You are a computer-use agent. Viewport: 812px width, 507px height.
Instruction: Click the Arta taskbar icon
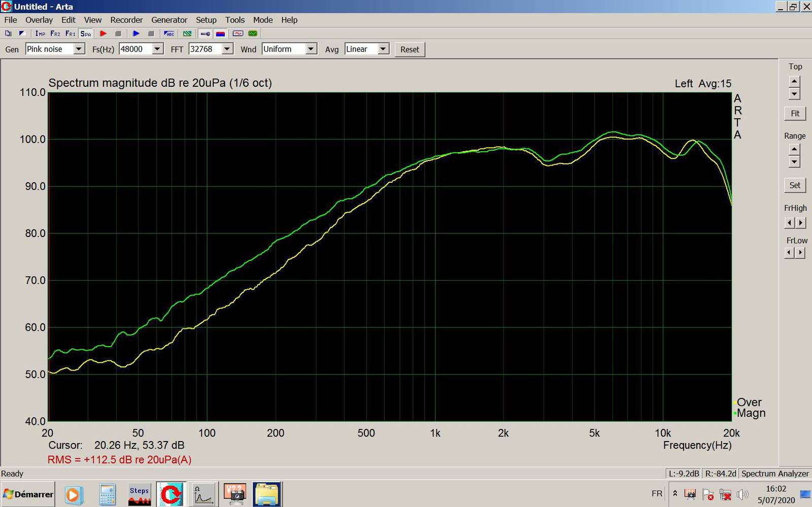click(172, 494)
